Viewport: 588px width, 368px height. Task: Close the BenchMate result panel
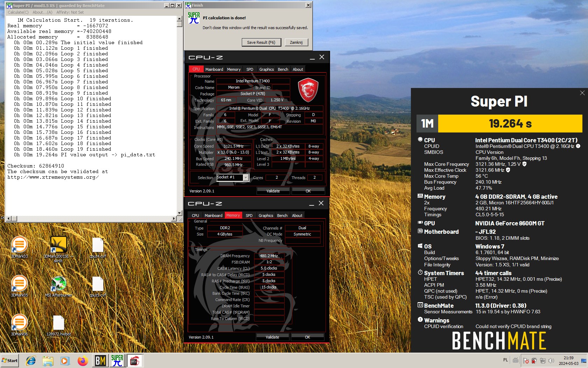pos(582,93)
